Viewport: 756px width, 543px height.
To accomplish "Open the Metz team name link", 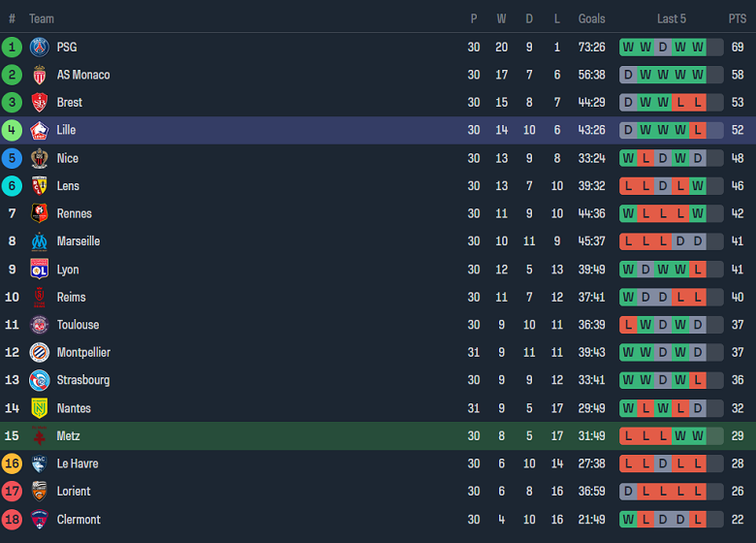I will (x=68, y=436).
